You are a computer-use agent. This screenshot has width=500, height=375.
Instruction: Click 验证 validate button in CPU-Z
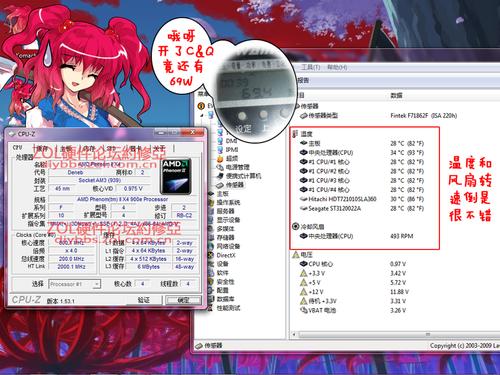(x=144, y=300)
